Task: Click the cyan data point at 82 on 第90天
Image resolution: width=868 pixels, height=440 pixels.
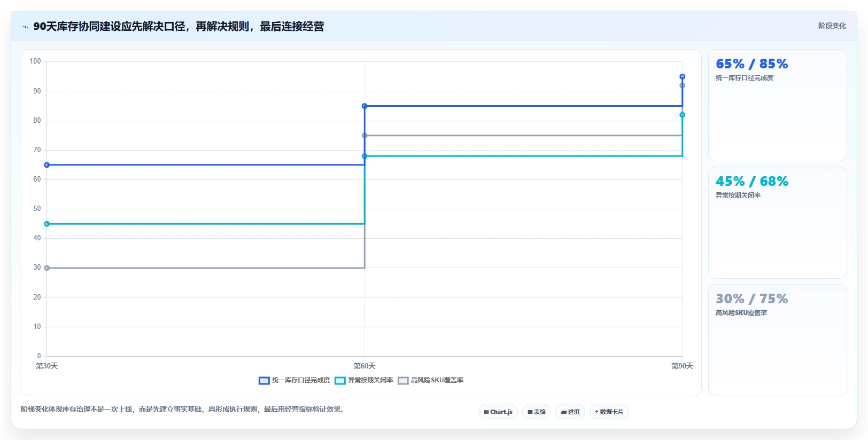Action: click(x=682, y=115)
